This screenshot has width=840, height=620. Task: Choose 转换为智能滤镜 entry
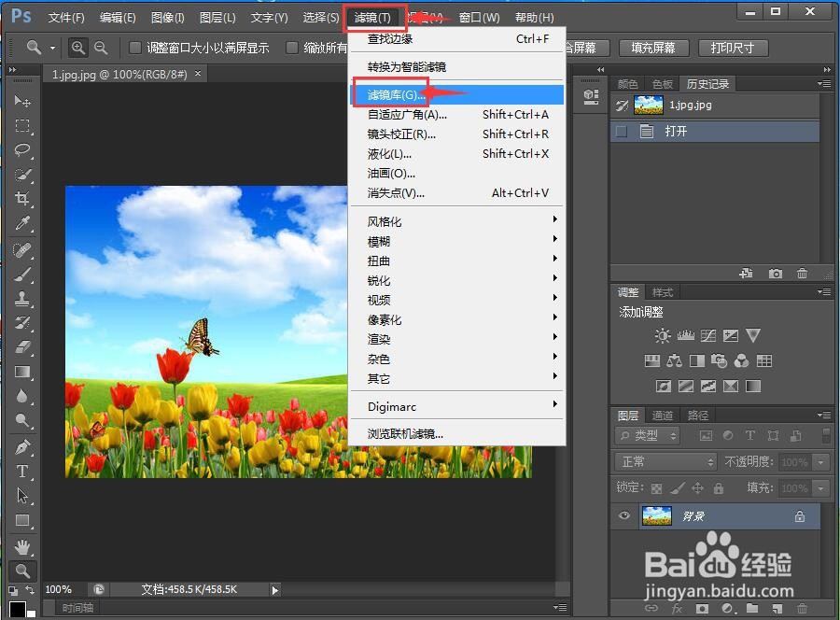coord(457,66)
